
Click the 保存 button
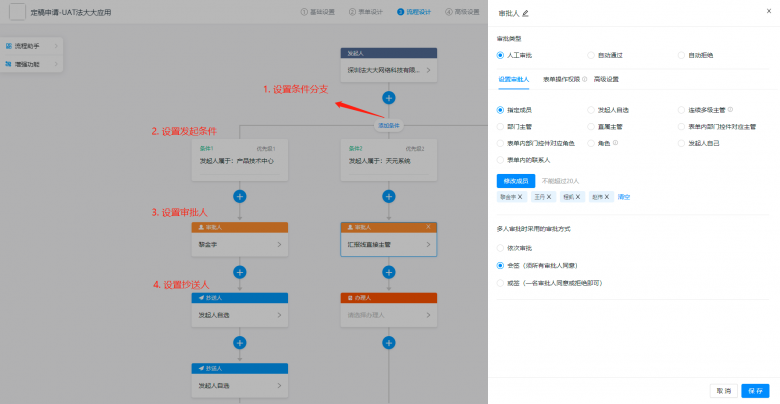tap(755, 390)
